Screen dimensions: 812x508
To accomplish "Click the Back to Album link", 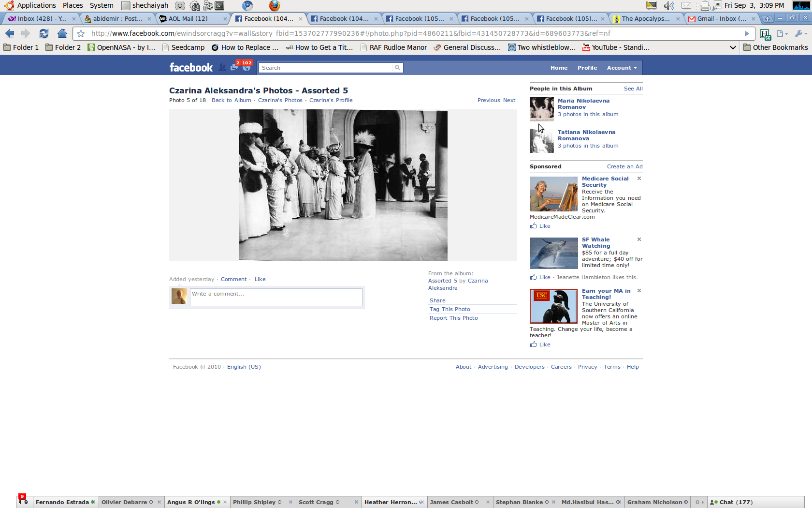I will 231,100.
